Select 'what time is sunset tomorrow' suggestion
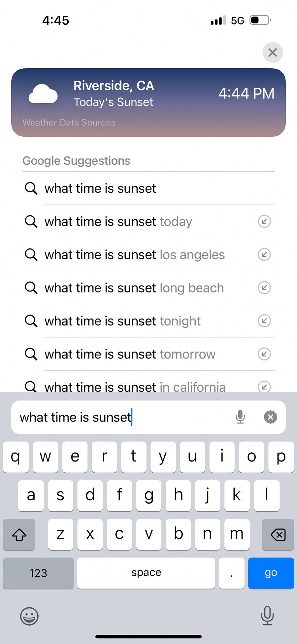 pos(130,354)
